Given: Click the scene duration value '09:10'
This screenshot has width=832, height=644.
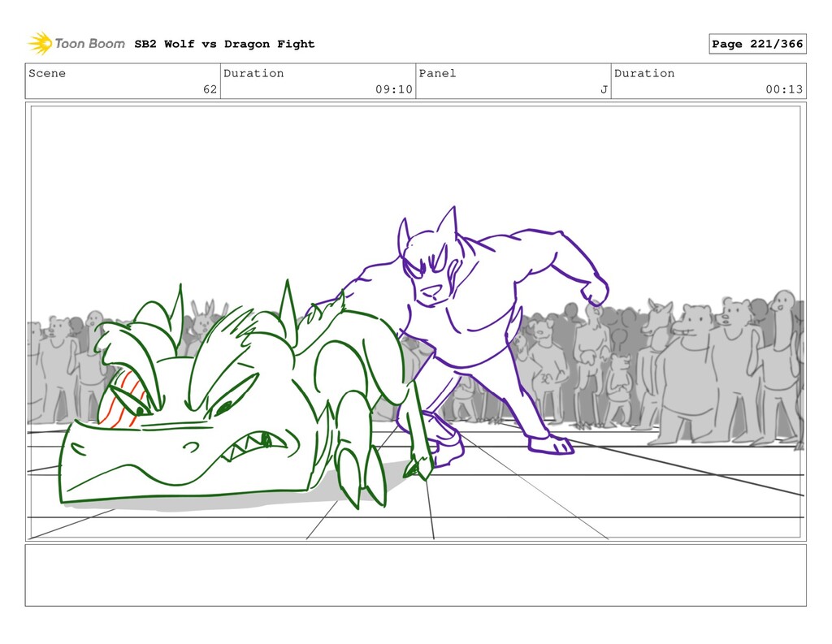Looking at the screenshot, I should point(394,89).
